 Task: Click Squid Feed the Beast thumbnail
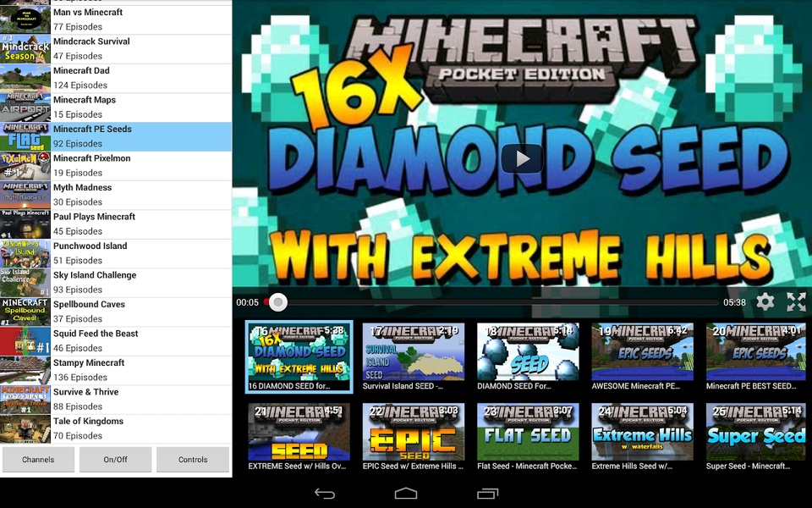(x=25, y=340)
